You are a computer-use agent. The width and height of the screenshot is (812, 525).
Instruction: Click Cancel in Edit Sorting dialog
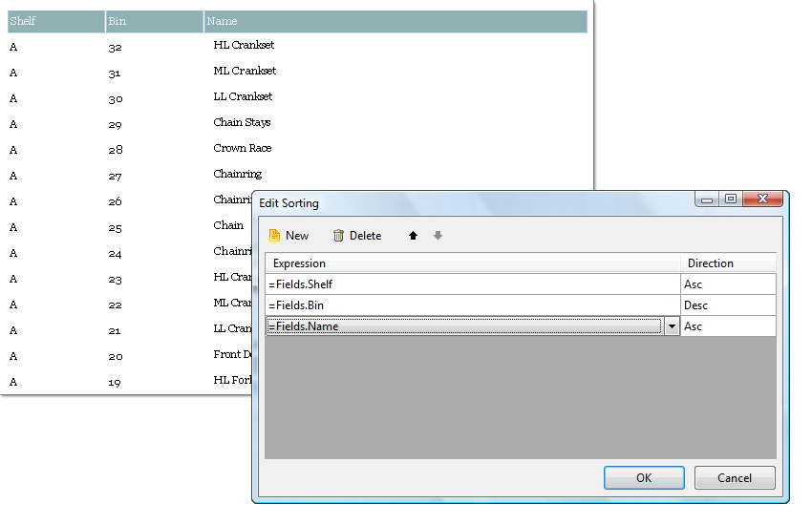point(735,477)
